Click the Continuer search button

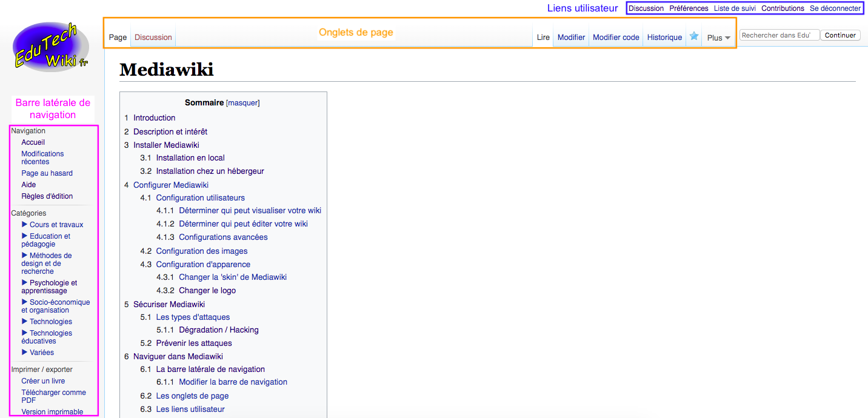click(x=840, y=35)
